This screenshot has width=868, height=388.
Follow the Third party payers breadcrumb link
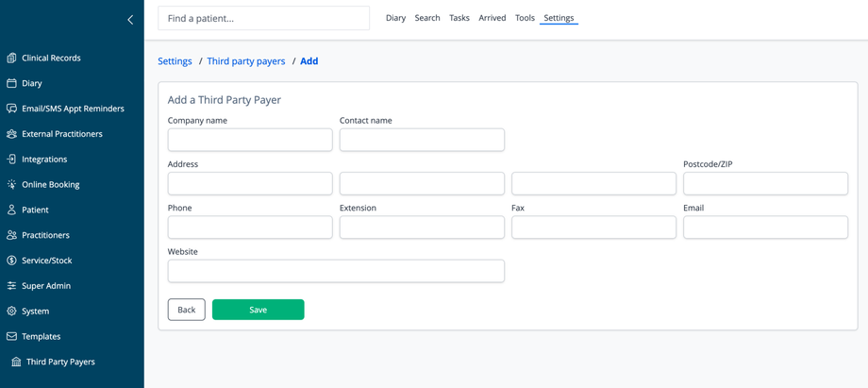pyautogui.click(x=246, y=61)
